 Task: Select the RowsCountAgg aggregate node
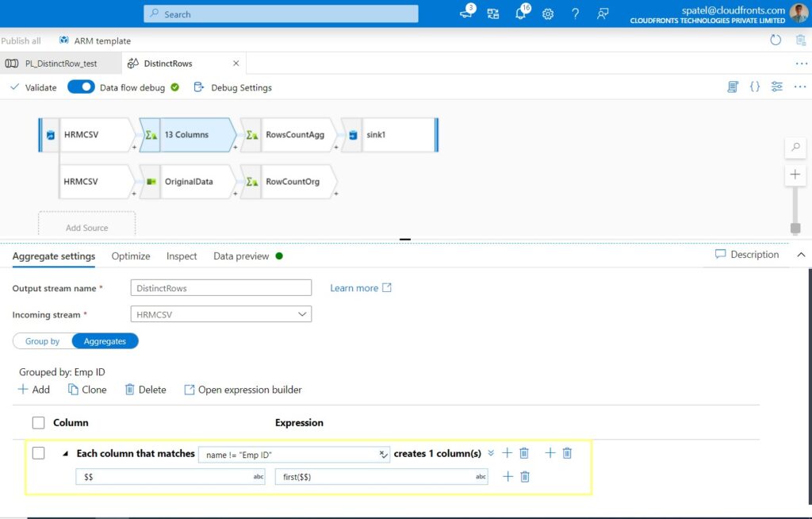(x=289, y=135)
